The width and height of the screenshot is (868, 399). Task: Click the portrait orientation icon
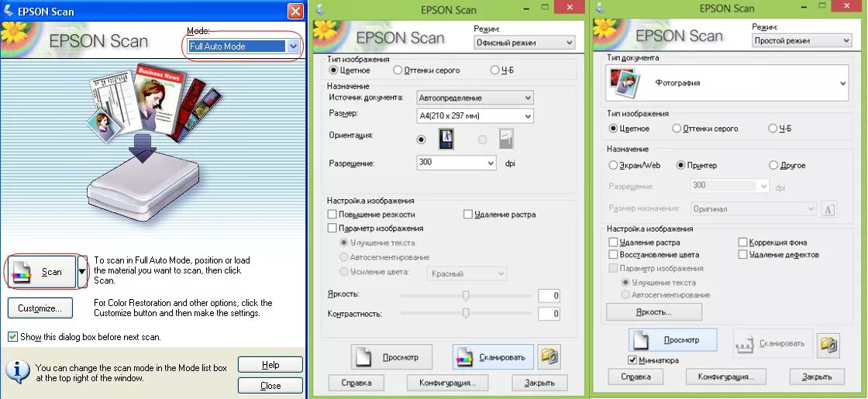pyautogui.click(x=446, y=139)
